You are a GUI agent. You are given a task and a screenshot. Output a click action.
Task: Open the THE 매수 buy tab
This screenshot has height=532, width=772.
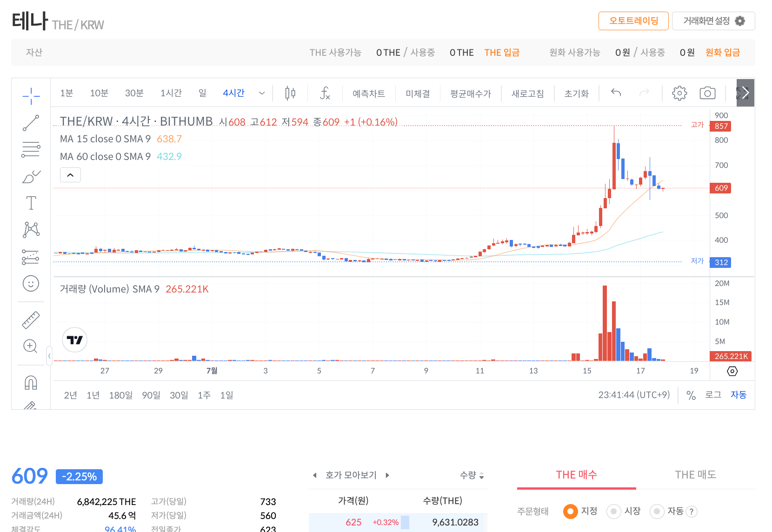[x=577, y=475]
